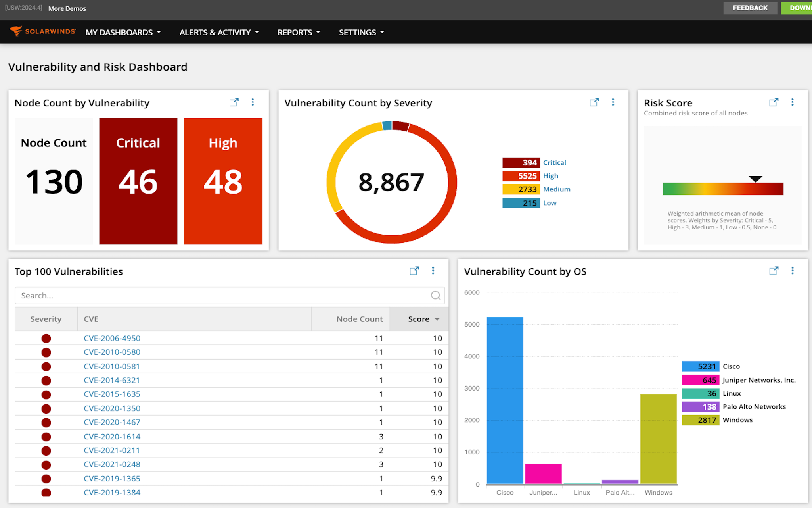Open the REPORTS menu
The width and height of the screenshot is (812, 508).
[298, 32]
